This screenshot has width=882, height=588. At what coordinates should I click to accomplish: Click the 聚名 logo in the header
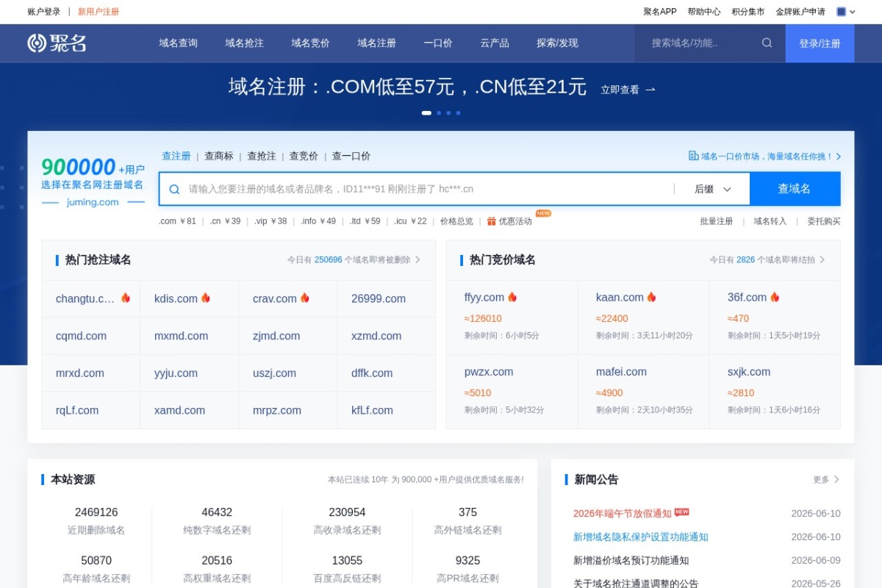click(x=57, y=43)
